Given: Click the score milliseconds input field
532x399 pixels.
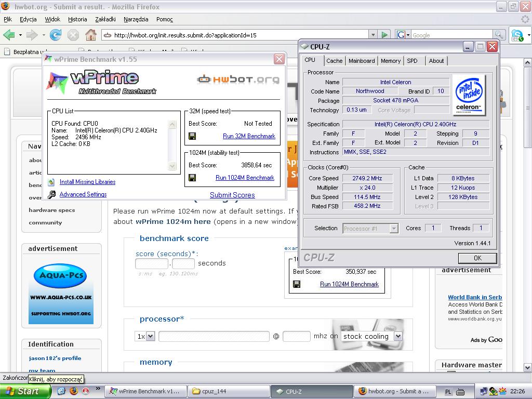Looking at the screenshot, I should click(x=183, y=263).
